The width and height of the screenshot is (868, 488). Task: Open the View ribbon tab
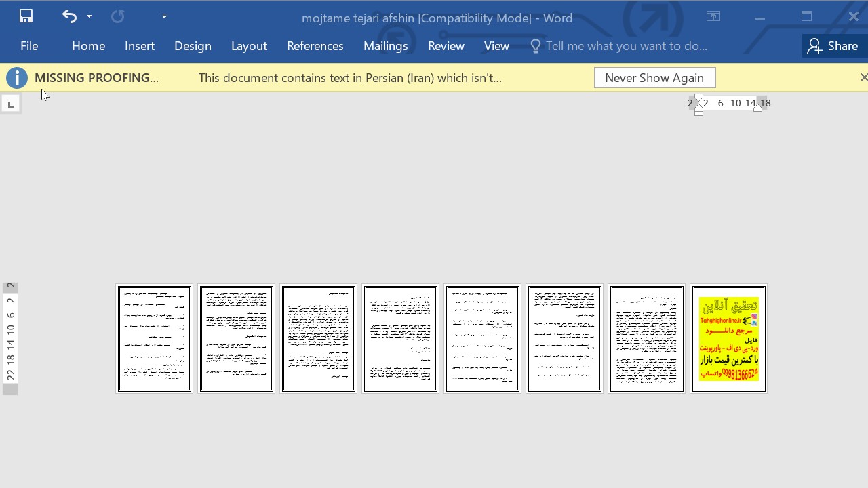(x=496, y=46)
